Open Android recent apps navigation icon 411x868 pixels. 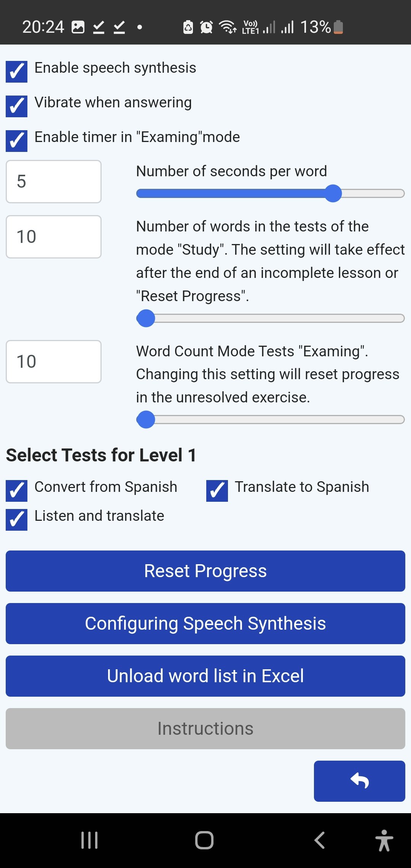tap(89, 840)
